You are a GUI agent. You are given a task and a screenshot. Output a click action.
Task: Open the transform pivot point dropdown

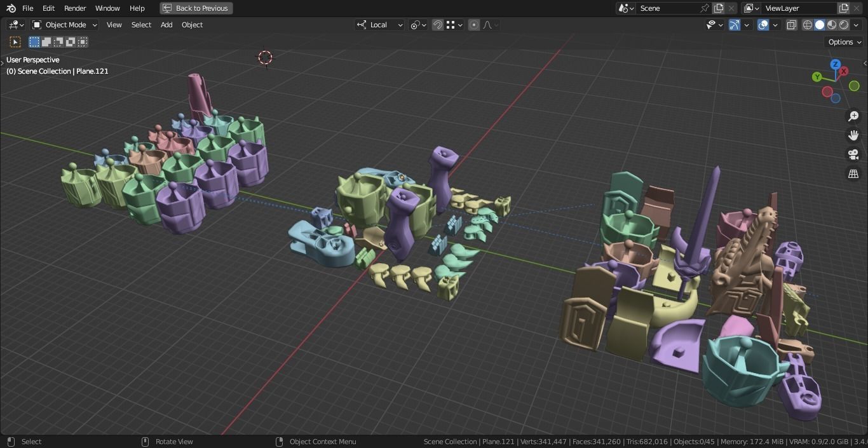point(417,25)
